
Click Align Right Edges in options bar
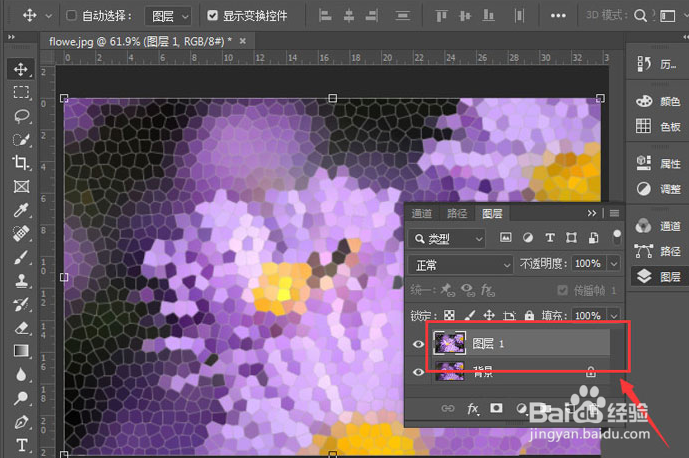point(372,16)
